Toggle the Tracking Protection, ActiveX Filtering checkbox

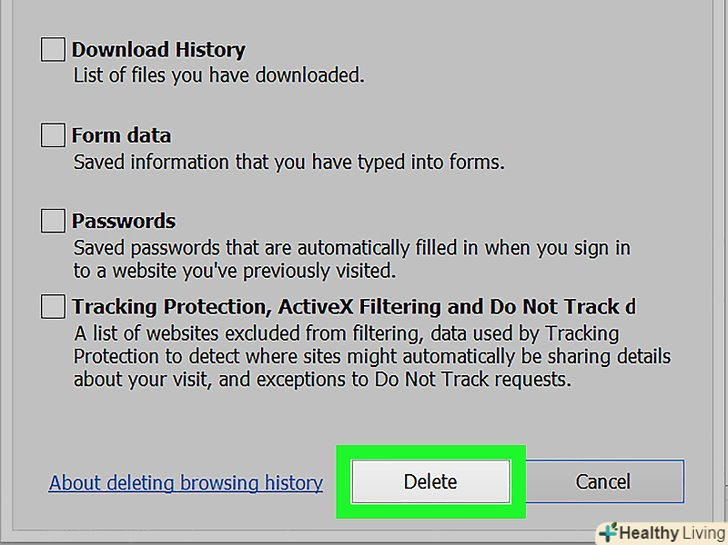pos(53,306)
